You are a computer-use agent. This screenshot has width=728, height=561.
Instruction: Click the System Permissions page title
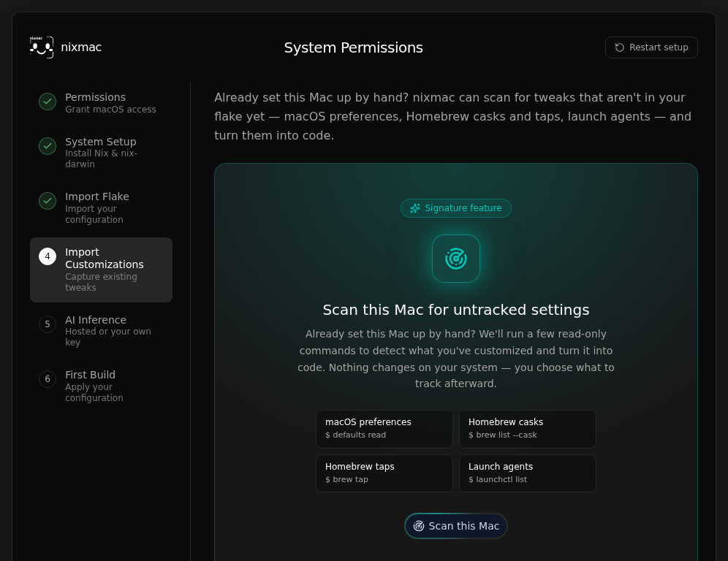click(353, 47)
